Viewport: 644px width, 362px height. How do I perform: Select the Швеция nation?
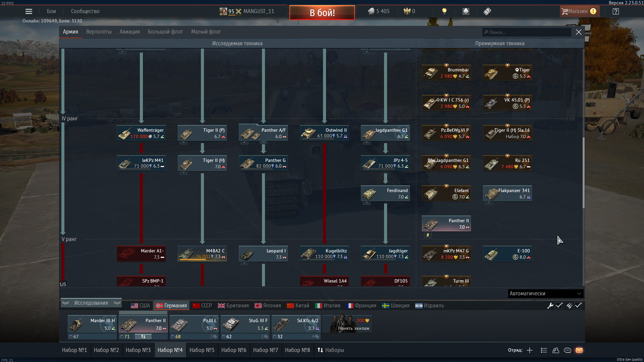[x=396, y=306]
